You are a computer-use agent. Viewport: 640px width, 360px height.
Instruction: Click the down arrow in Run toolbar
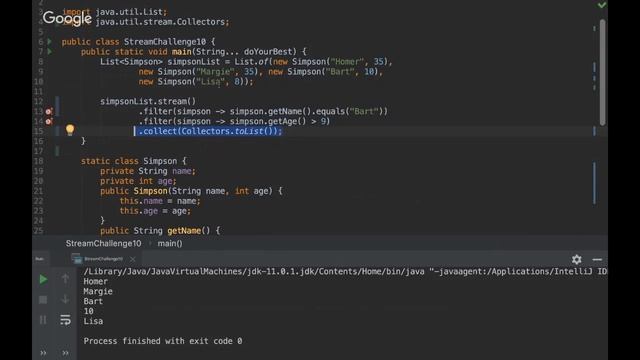click(65, 299)
